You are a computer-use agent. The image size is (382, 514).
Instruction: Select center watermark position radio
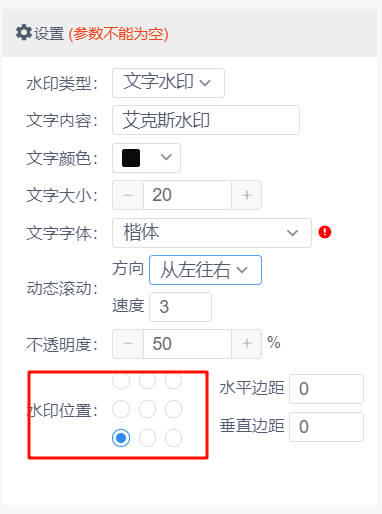click(147, 409)
